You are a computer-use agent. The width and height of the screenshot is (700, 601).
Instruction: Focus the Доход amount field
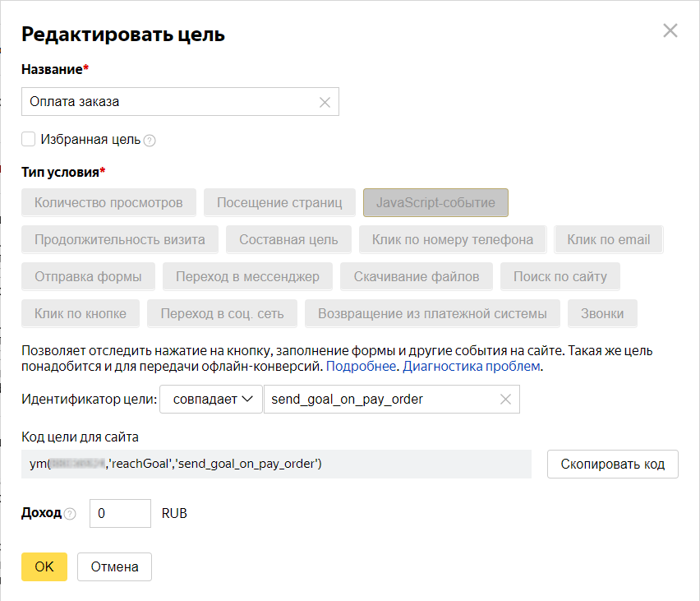click(120, 513)
